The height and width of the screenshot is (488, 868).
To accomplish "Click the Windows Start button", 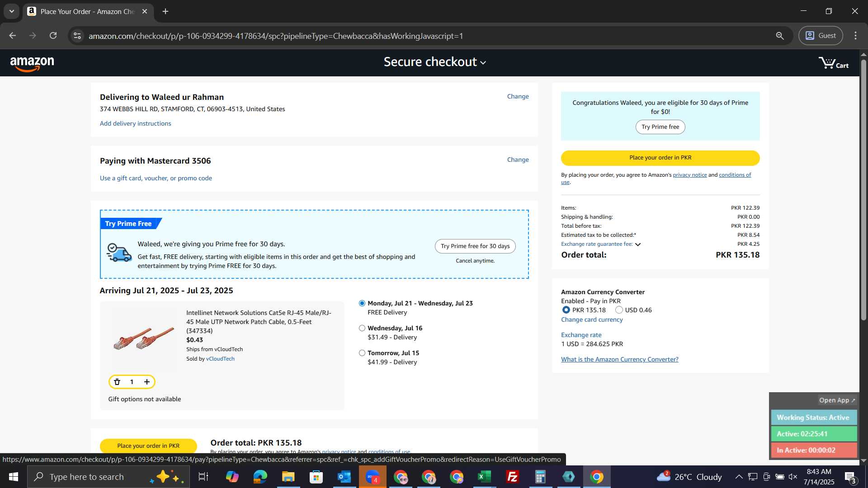I will coord(14,477).
